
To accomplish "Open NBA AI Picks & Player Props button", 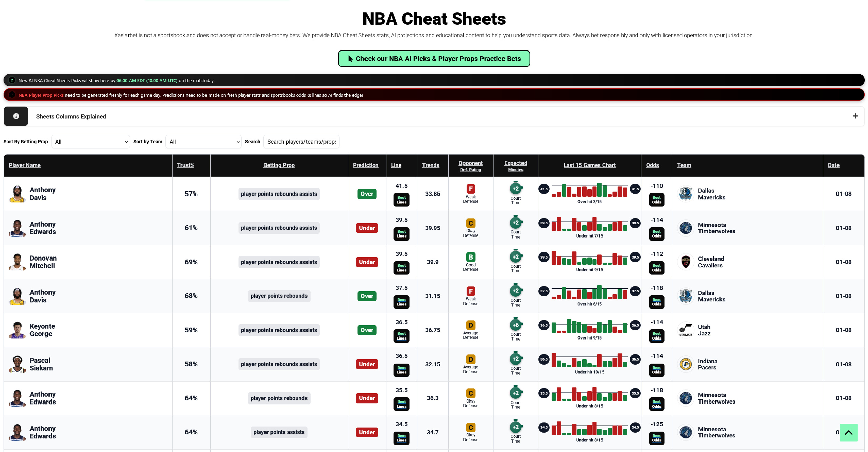I will (x=434, y=59).
